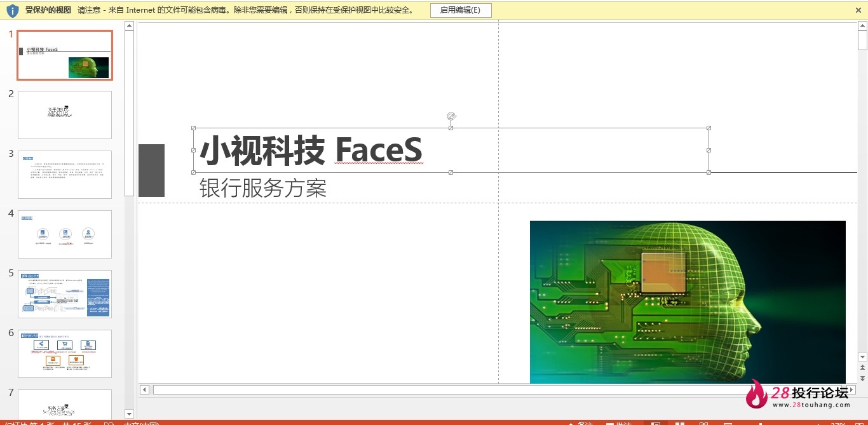Image resolution: width=868 pixels, height=425 pixels.
Task: Click the subtitle 银行服务方案
Action: (x=263, y=188)
